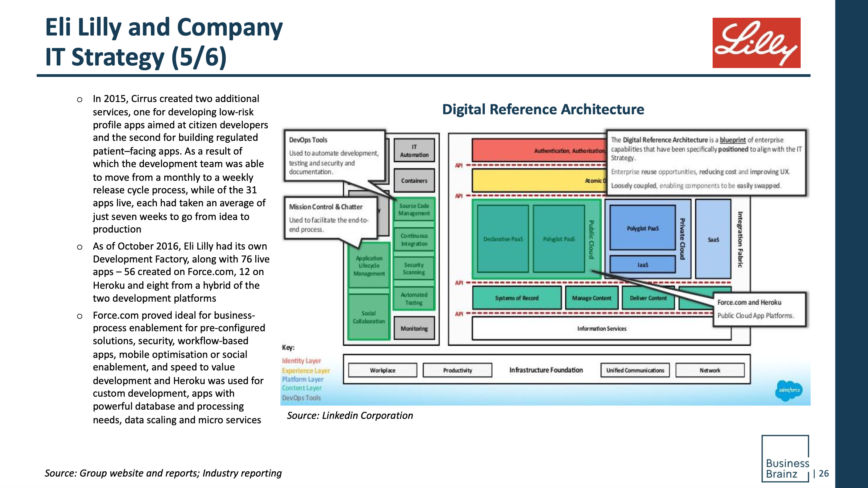Select the IT Automation box
This screenshot has width=868, height=488.
pyautogui.click(x=414, y=150)
